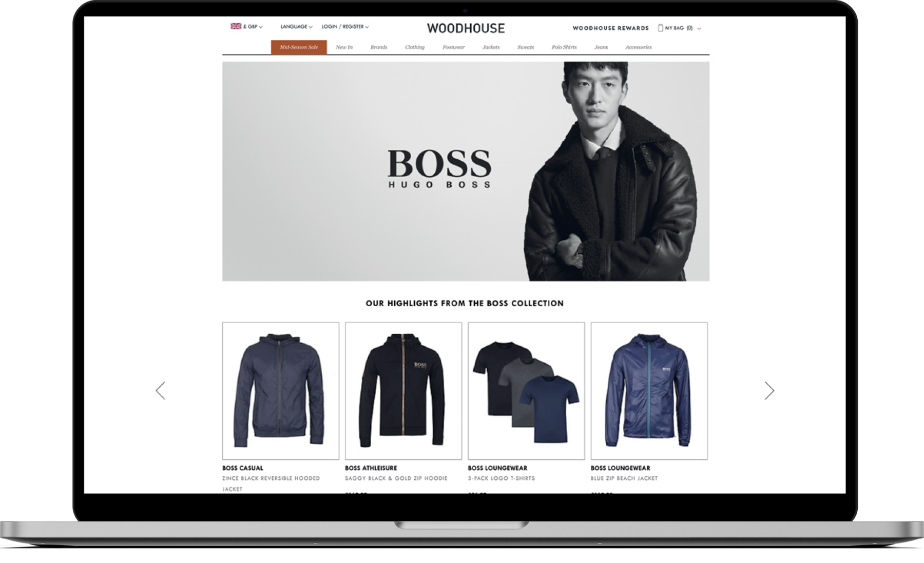
Task: Select the New In menu item
Action: [x=344, y=47]
